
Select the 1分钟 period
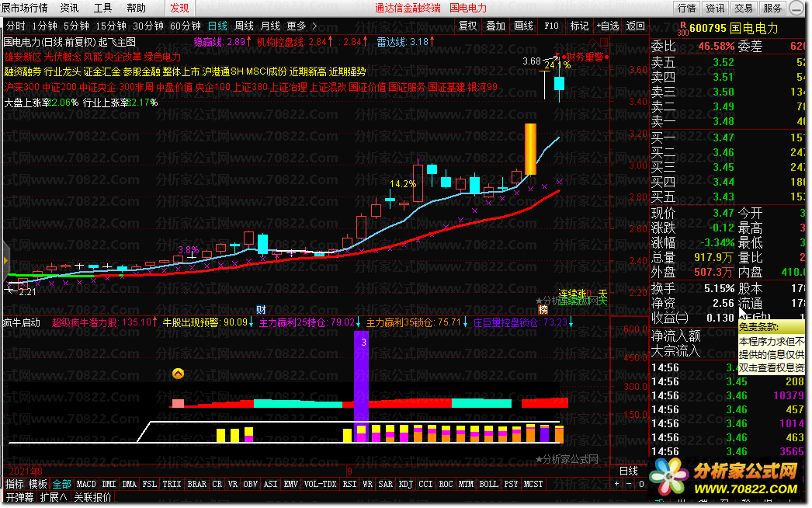coord(44,26)
